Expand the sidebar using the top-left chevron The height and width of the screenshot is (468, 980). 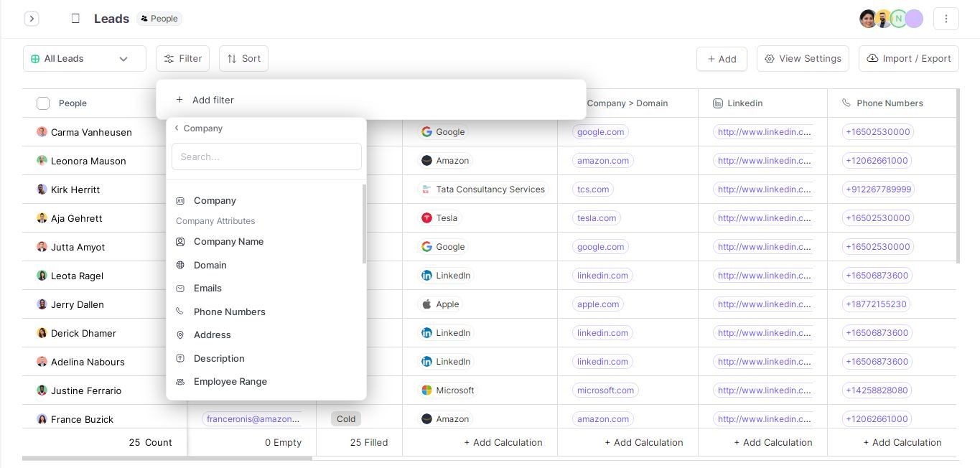coord(32,18)
